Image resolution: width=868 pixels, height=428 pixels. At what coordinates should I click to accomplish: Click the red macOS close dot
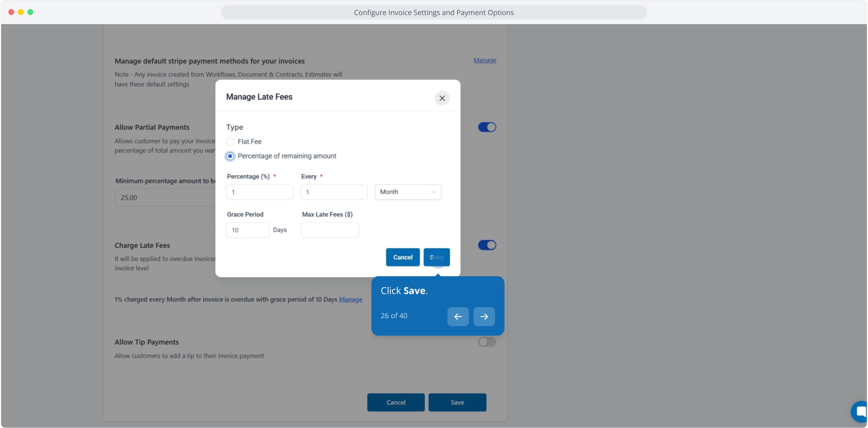tap(11, 12)
